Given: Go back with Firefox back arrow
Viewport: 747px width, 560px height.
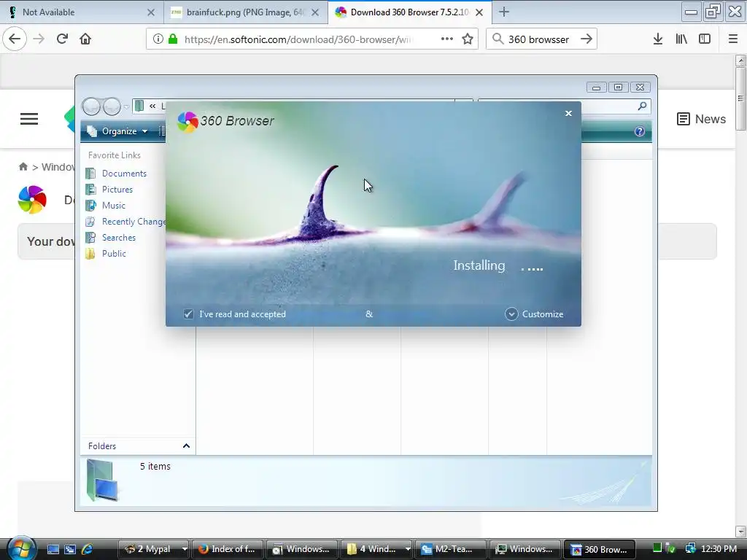Looking at the screenshot, I should 15,39.
